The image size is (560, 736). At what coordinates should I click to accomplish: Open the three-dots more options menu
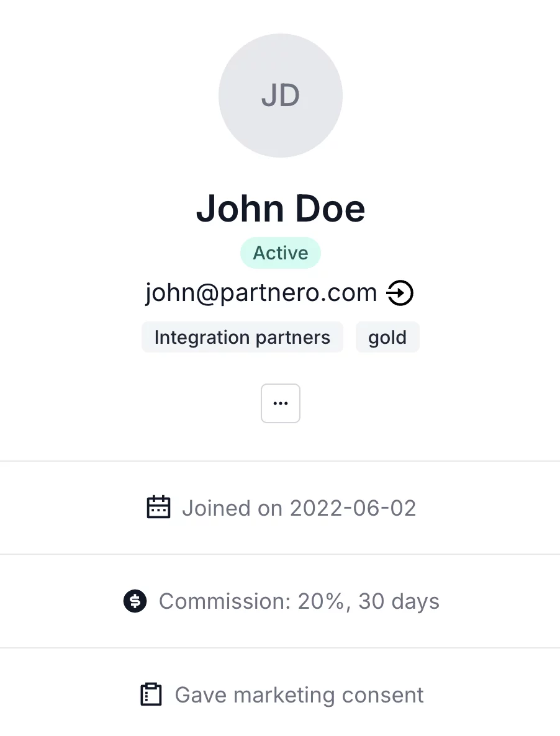tap(281, 403)
